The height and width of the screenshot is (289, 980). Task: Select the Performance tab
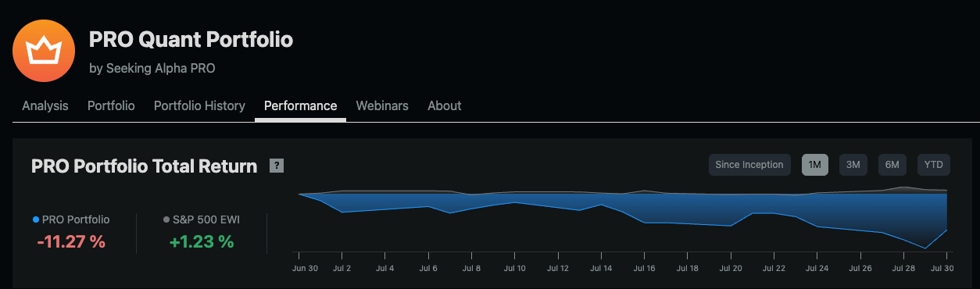pyautogui.click(x=301, y=105)
